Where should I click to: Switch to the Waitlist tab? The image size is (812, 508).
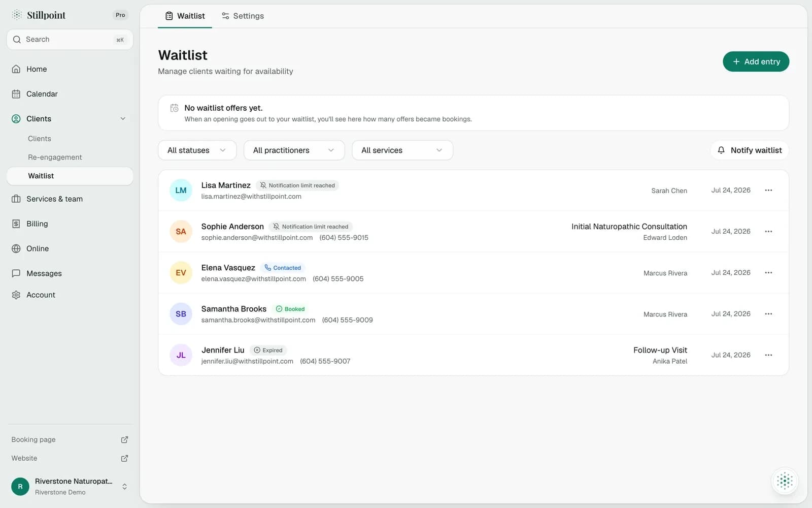click(185, 16)
